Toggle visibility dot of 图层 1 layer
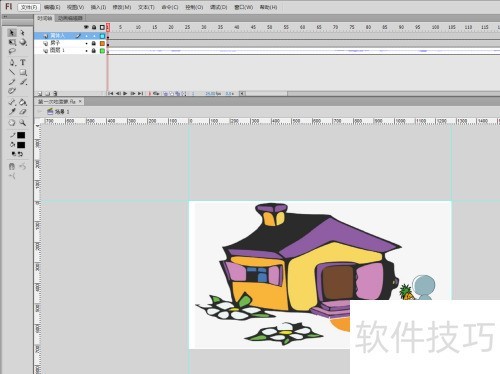Viewport: 500px width, 374px height. pyautogui.click(x=86, y=51)
